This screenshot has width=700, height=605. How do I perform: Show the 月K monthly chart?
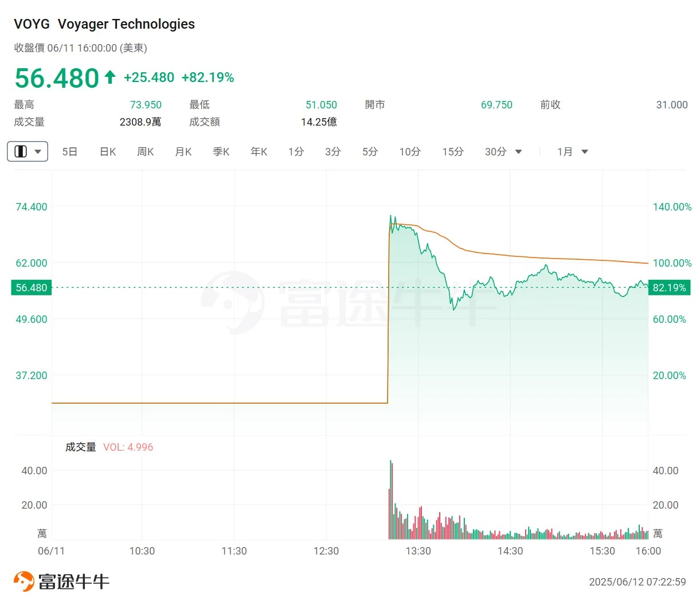tap(183, 152)
